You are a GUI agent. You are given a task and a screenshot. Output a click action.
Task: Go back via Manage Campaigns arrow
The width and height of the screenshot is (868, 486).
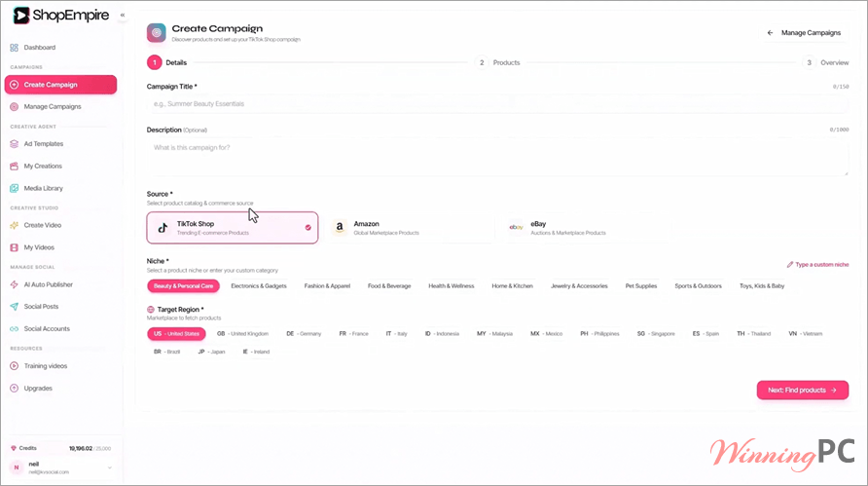770,33
